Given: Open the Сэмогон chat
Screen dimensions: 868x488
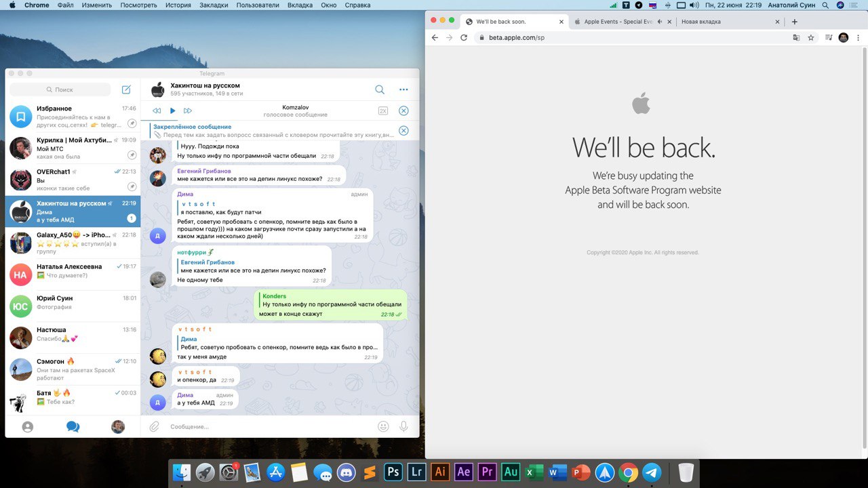Looking at the screenshot, I should point(73,369).
